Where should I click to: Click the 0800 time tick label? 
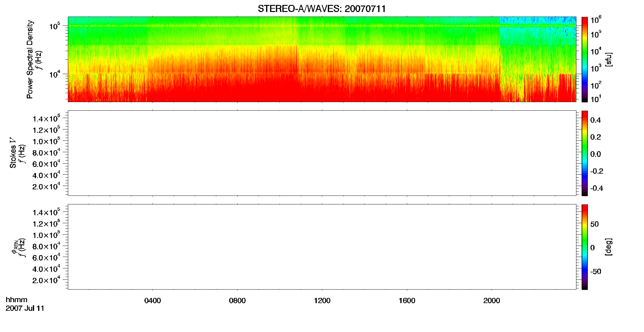click(x=237, y=301)
